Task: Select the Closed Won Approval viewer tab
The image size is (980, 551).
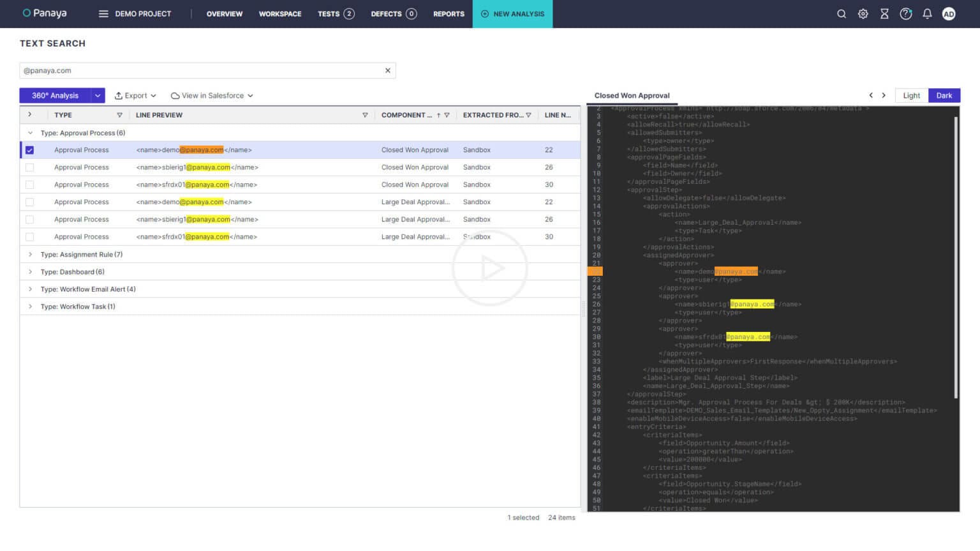Action: [632, 96]
